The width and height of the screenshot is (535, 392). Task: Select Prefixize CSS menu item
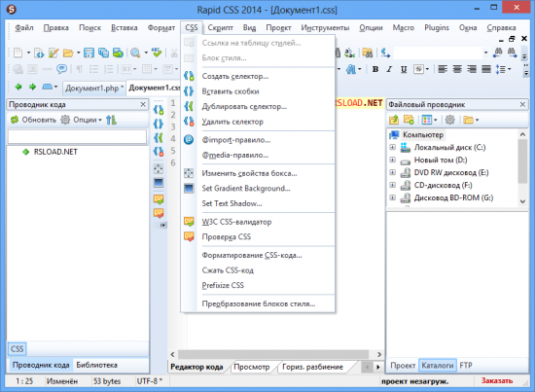258,285
